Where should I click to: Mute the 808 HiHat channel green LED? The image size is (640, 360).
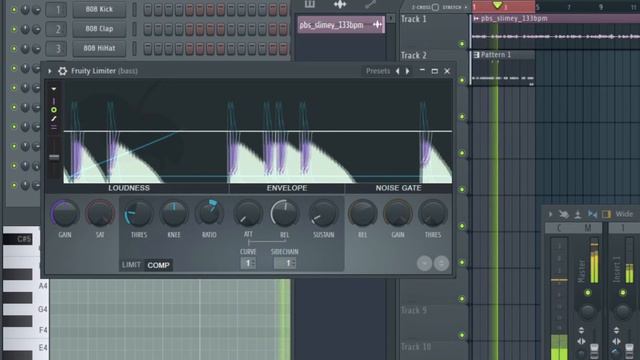coord(14,48)
